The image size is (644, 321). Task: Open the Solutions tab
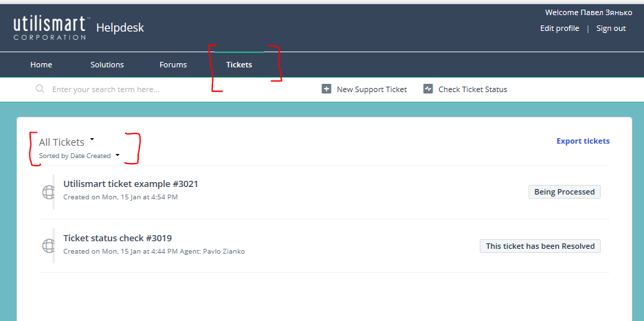tap(107, 65)
